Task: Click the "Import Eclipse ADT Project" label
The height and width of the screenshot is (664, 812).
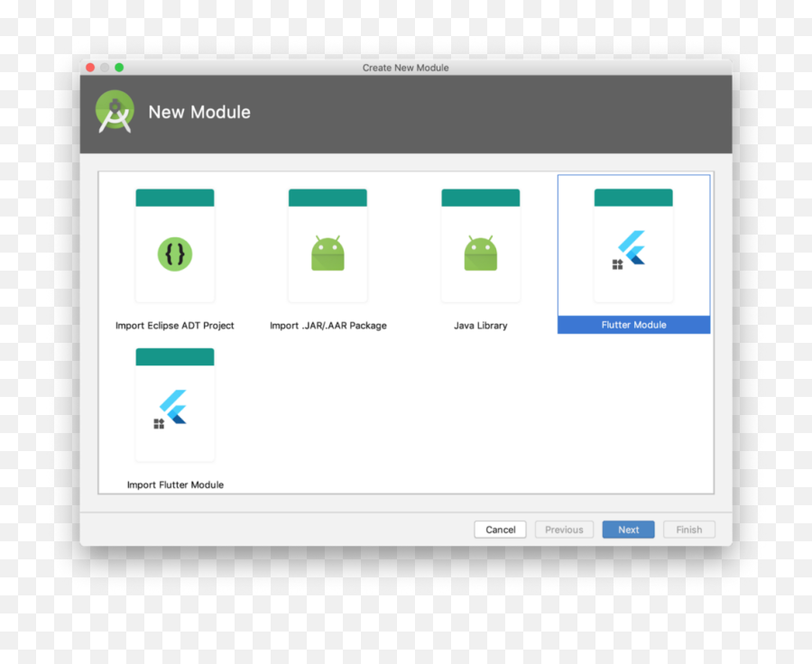Action: (x=174, y=326)
